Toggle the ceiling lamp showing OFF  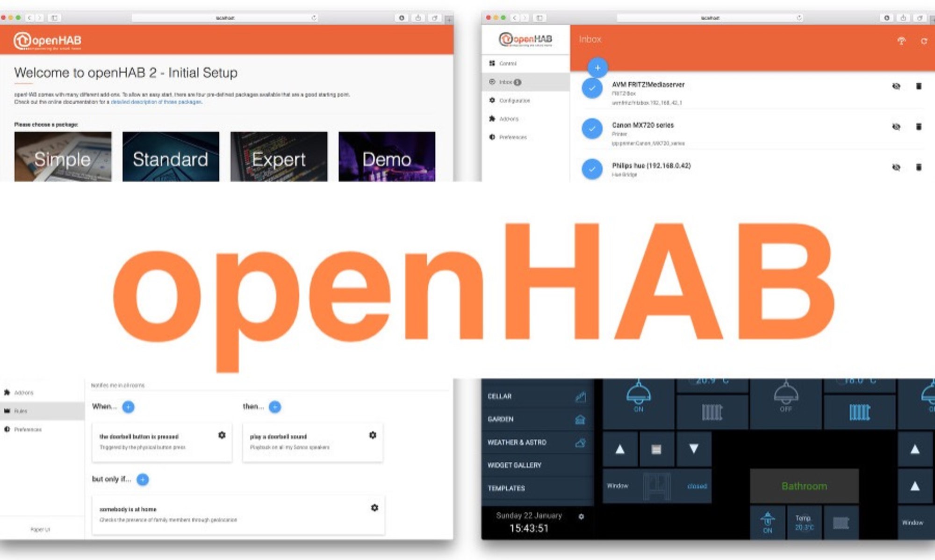pos(786,403)
